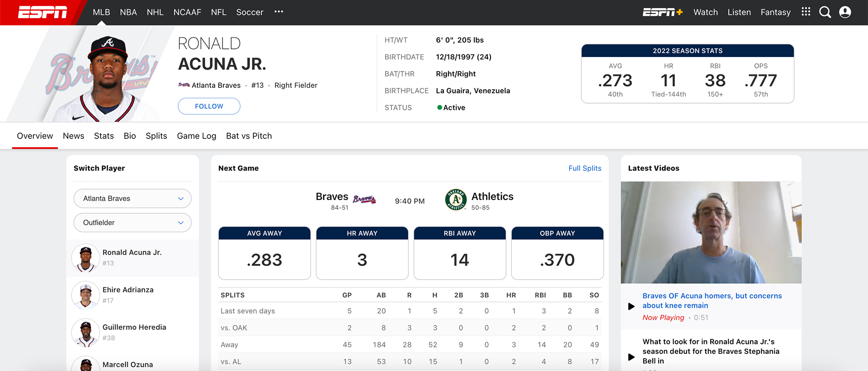The width and height of the screenshot is (868, 371).
Task: Click Ronald Acuna Jr. headshot in player list
Action: [x=85, y=258]
